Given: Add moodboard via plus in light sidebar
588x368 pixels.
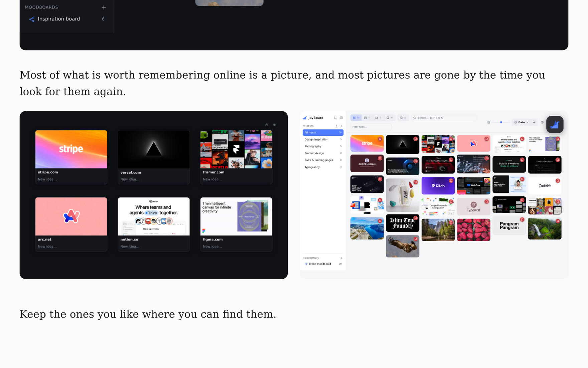Looking at the screenshot, I should pos(341,258).
